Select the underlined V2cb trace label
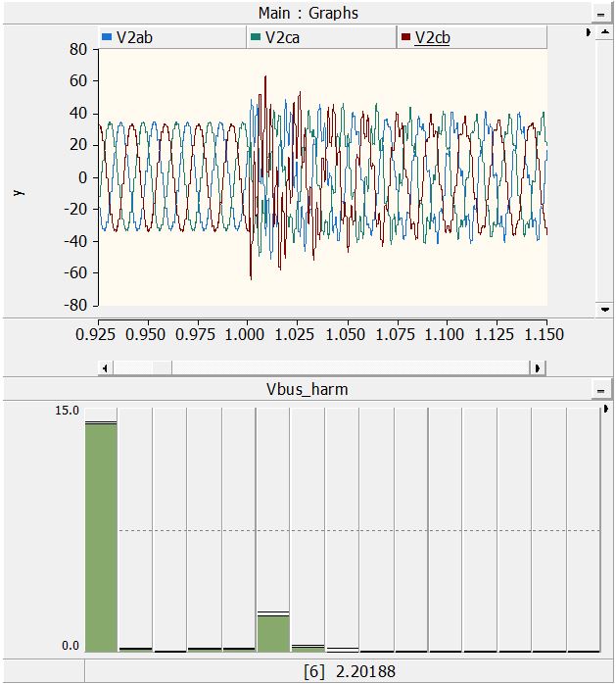 coord(432,37)
